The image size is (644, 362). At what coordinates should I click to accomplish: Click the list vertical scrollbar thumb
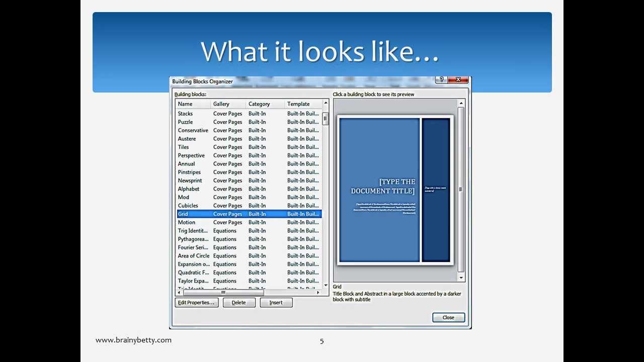coord(326,119)
